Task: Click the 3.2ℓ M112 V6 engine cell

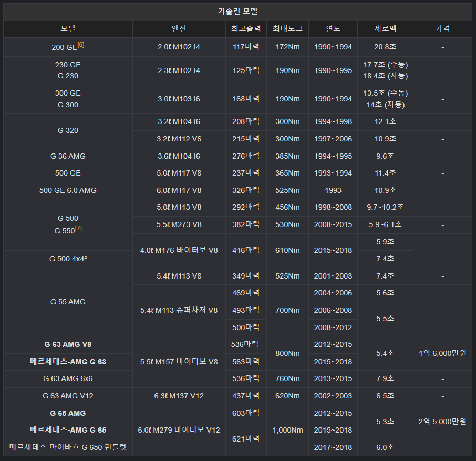Action: click(179, 139)
